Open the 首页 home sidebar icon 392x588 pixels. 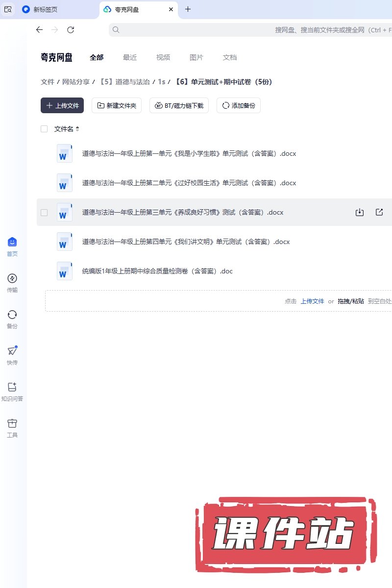tap(12, 242)
